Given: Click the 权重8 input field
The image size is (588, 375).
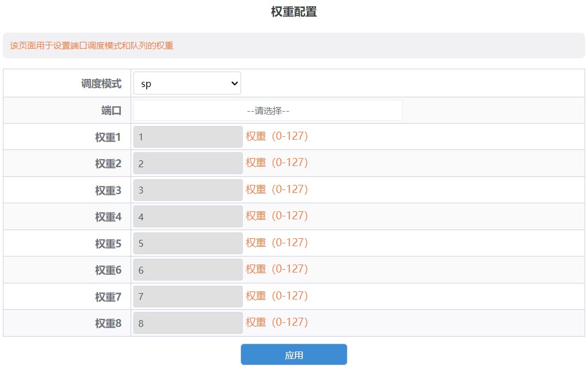Looking at the screenshot, I should [188, 323].
